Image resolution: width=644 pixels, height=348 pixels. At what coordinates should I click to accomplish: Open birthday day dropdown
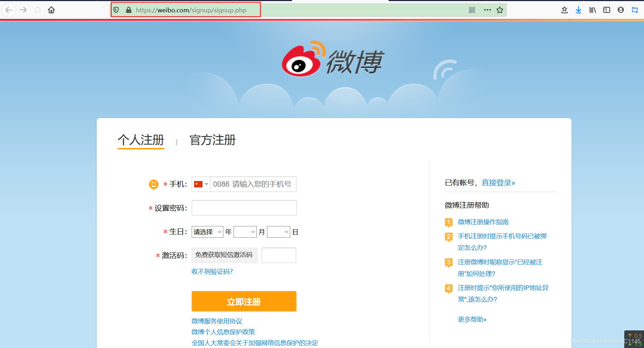[x=279, y=232]
